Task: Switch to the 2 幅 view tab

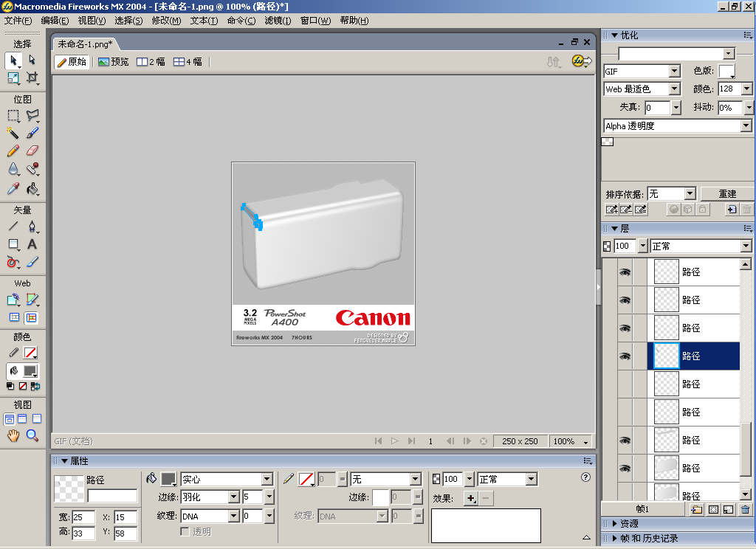Action: 151,62
